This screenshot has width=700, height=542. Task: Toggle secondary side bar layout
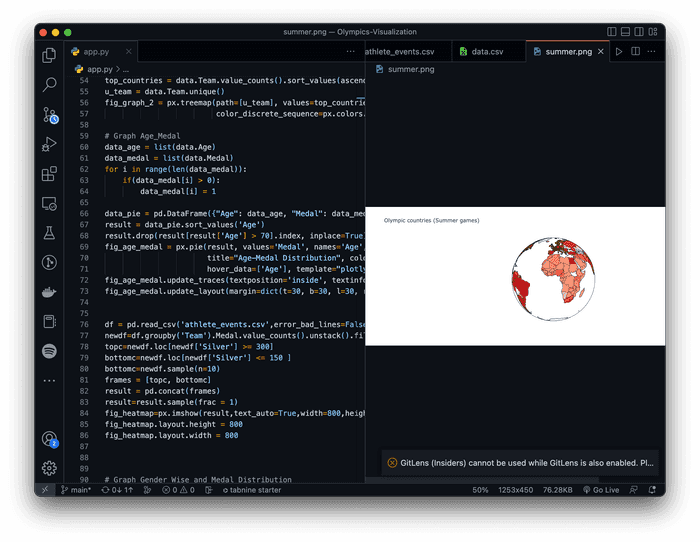coord(639,32)
